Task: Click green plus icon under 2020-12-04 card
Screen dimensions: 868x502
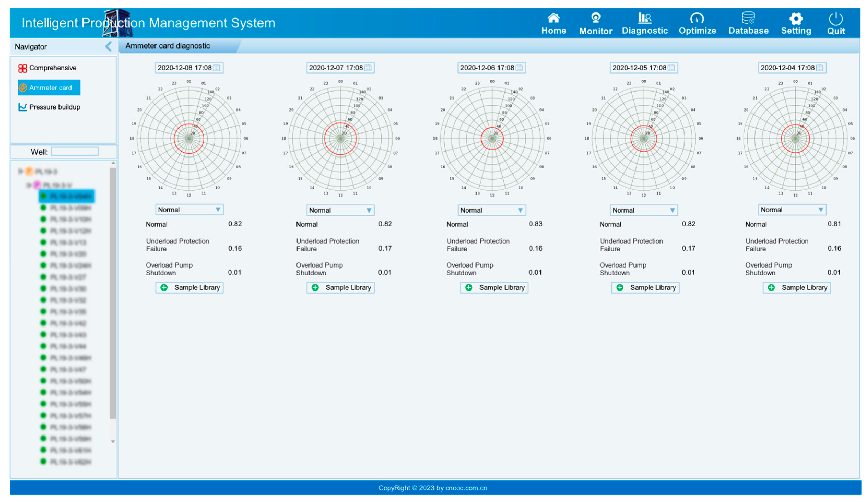Action: 771,288
